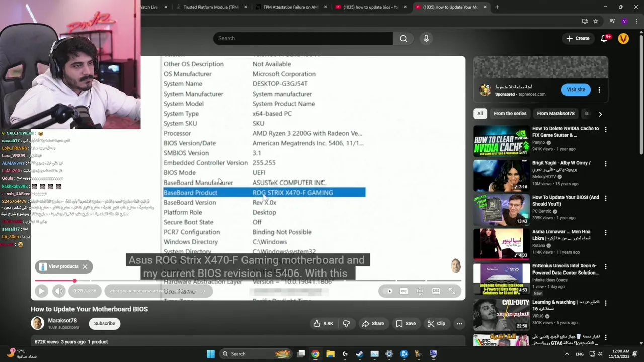Select the All filter chip

pyautogui.click(x=480, y=114)
